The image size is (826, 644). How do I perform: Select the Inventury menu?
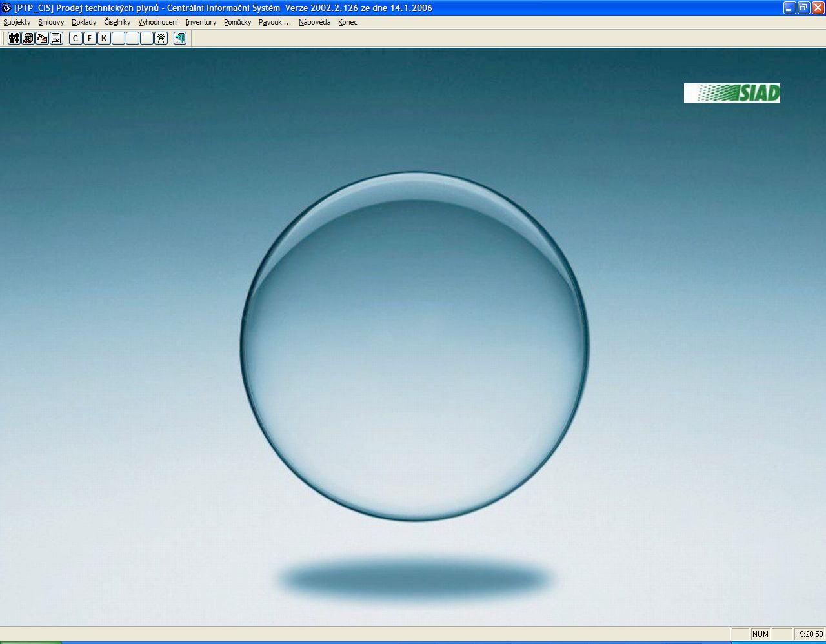coord(201,22)
